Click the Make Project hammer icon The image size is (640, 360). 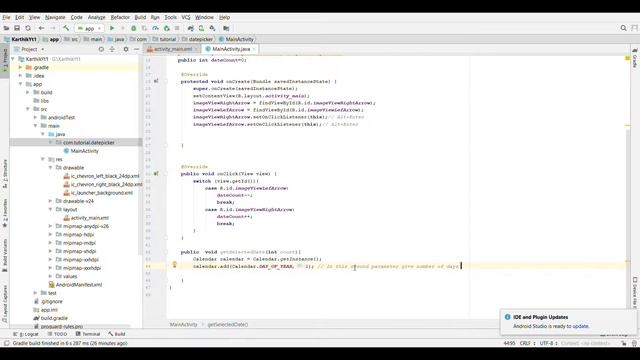click(x=66, y=28)
